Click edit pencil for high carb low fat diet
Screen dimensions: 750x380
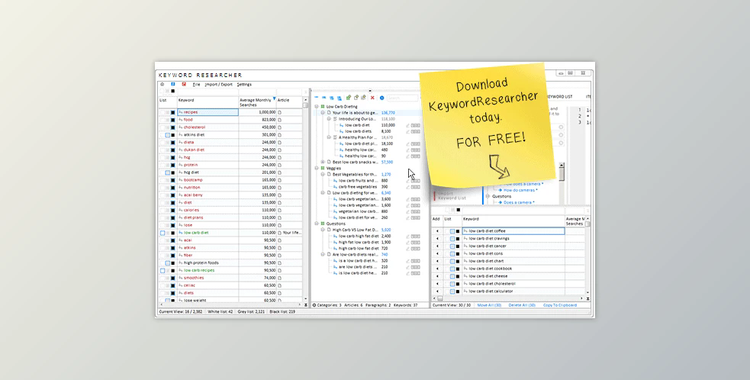pyautogui.click(x=408, y=248)
